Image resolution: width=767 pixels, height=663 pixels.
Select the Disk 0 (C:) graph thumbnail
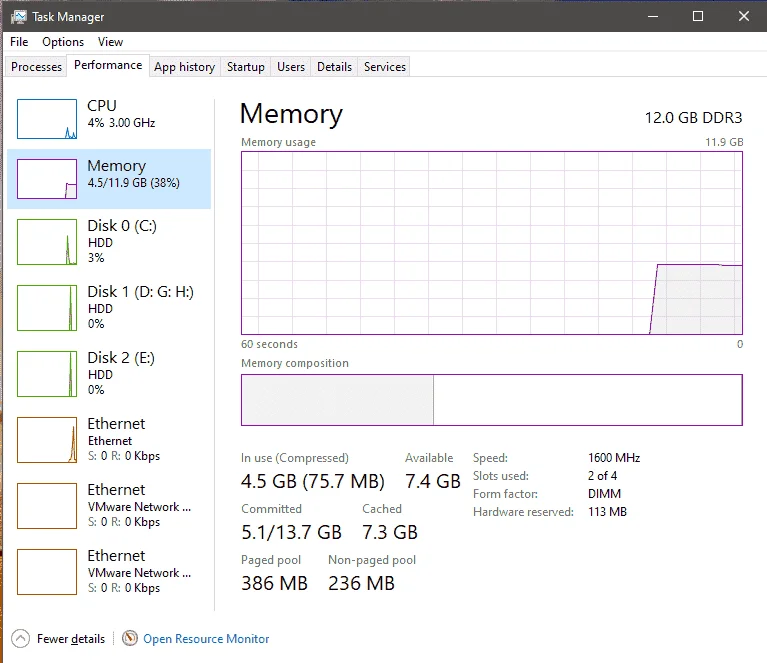pos(47,242)
